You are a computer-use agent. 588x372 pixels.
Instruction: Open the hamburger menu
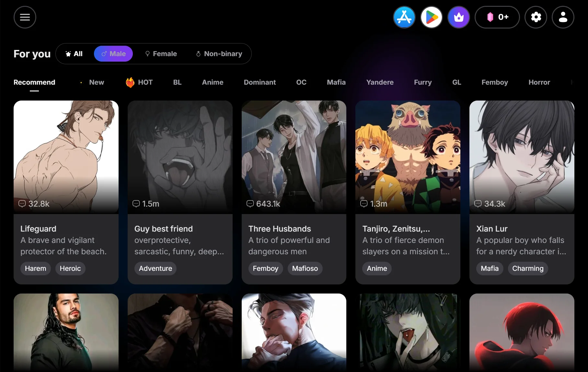point(25,17)
